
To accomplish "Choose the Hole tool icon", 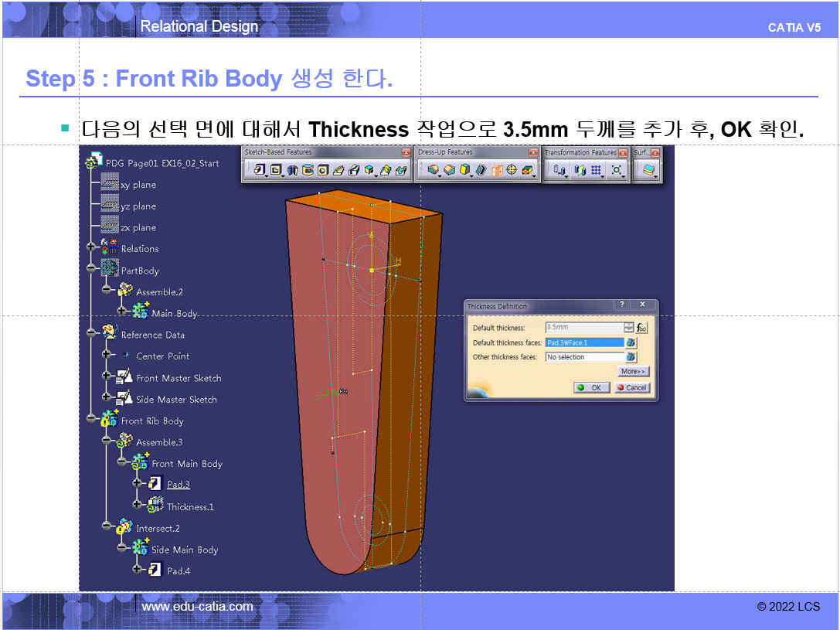I will tap(324, 170).
